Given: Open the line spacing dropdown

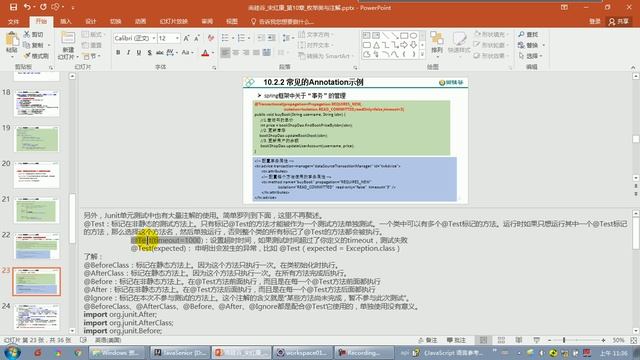Looking at the screenshot, I should (x=288, y=38).
